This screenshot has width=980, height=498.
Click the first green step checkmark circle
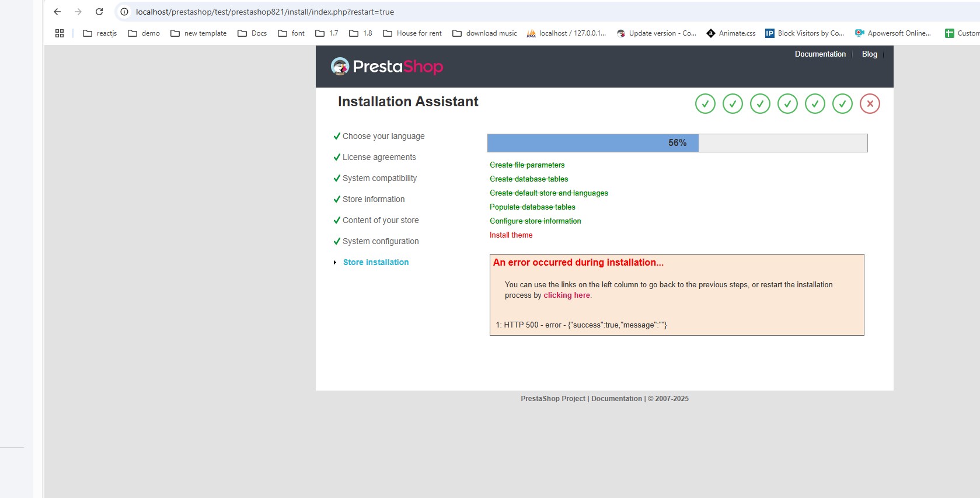coord(705,104)
